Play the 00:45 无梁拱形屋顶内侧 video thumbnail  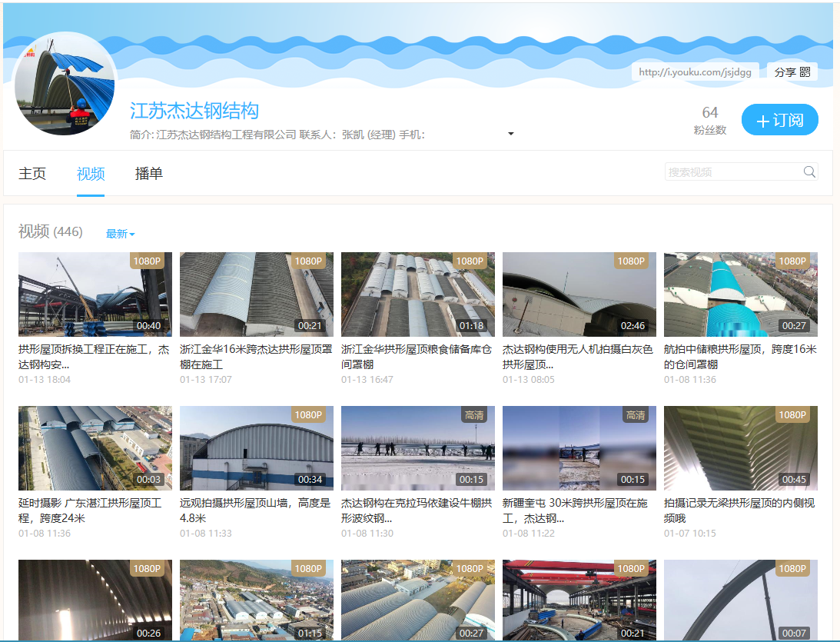tap(741, 448)
